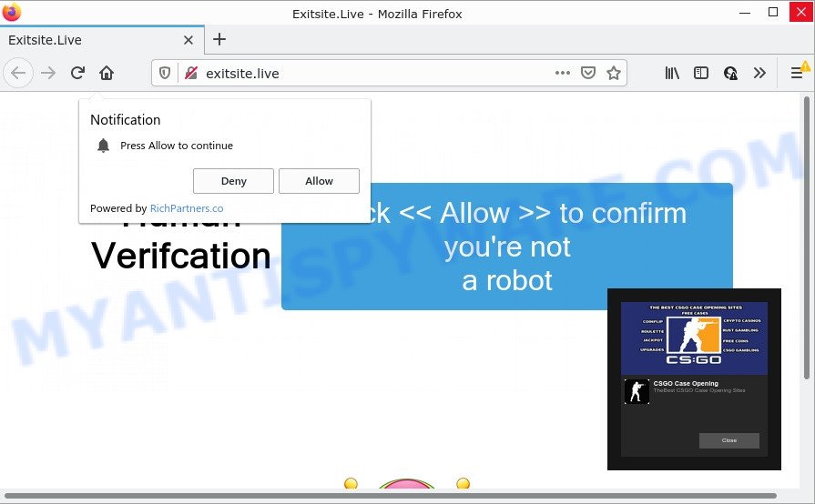815x504 pixels.
Task: Deny the notification request
Action: point(233,181)
